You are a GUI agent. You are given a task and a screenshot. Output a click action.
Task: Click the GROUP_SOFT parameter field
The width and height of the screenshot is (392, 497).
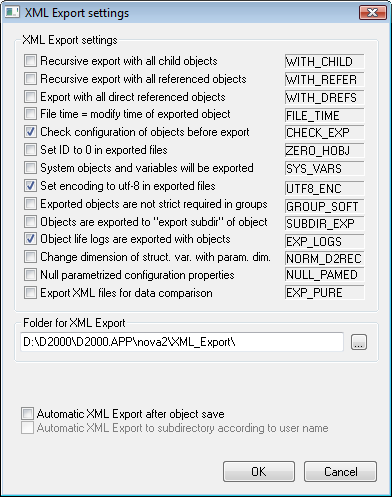pos(324,207)
